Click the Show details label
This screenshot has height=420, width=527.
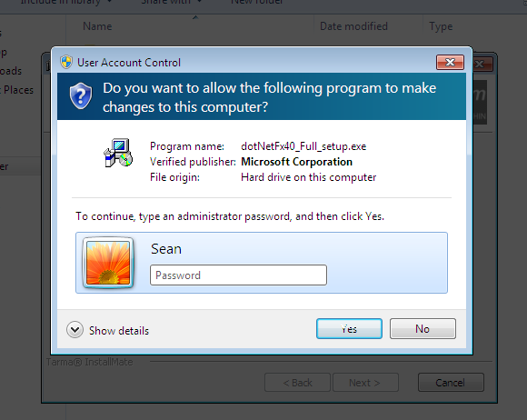coord(119,331)
